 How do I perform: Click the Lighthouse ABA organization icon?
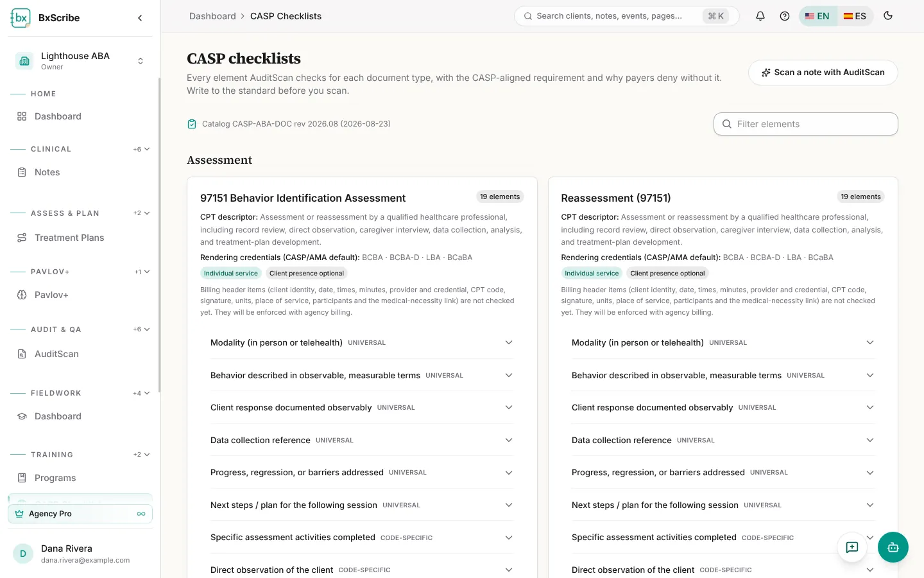24,61
